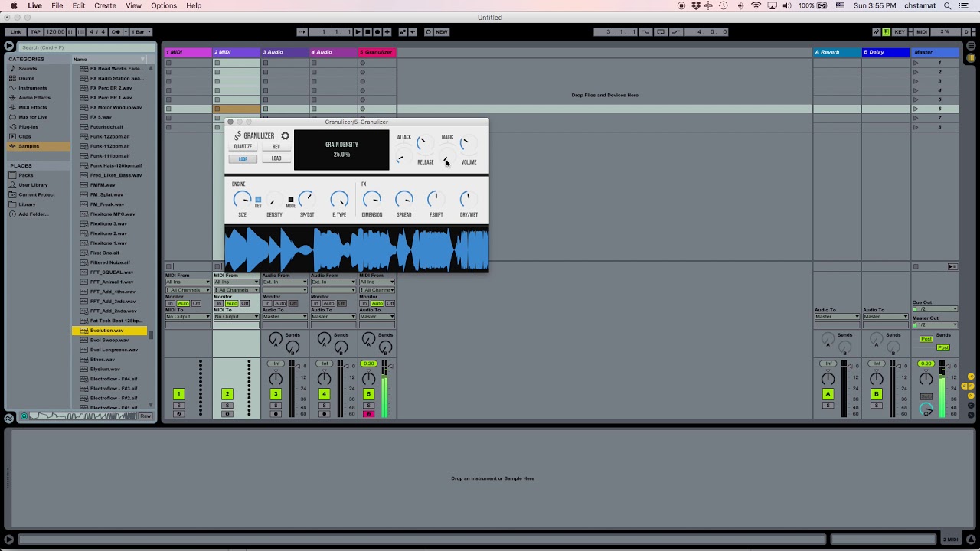Select the Sounds category icon

(x=13, y=69)
